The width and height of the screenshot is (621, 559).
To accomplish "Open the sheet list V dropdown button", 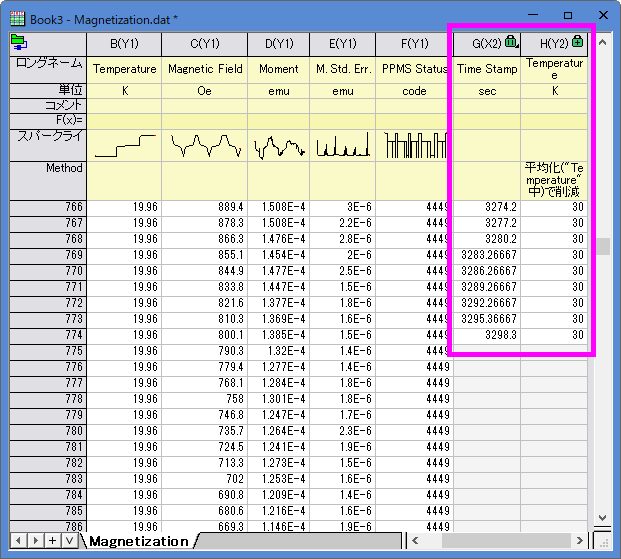I will coord(69,540).
